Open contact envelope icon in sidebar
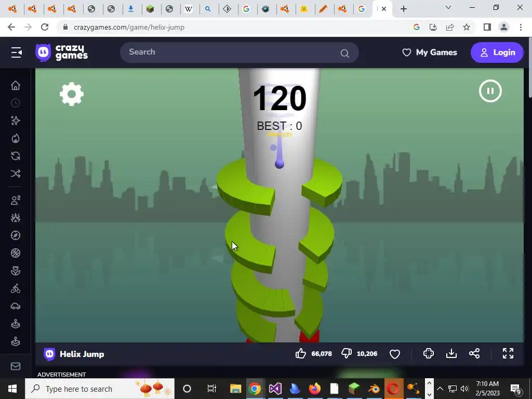This screenshot has width=532, height=399. [16, 366]
